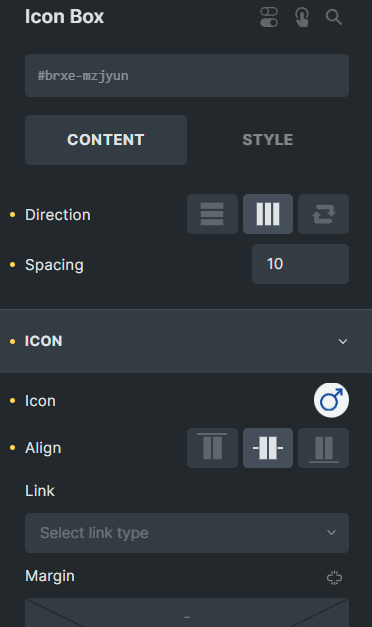
Task: Toggle the reverse direction option
Action: point(324,214)
